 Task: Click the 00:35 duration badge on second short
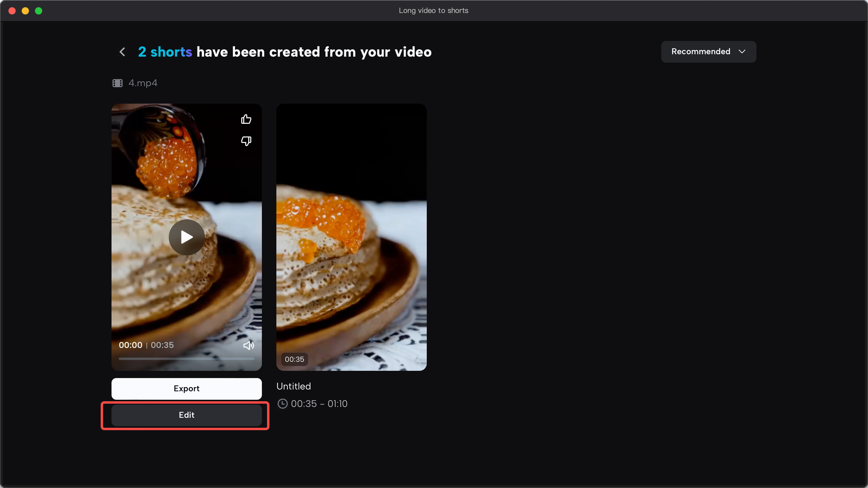[294, 359]
